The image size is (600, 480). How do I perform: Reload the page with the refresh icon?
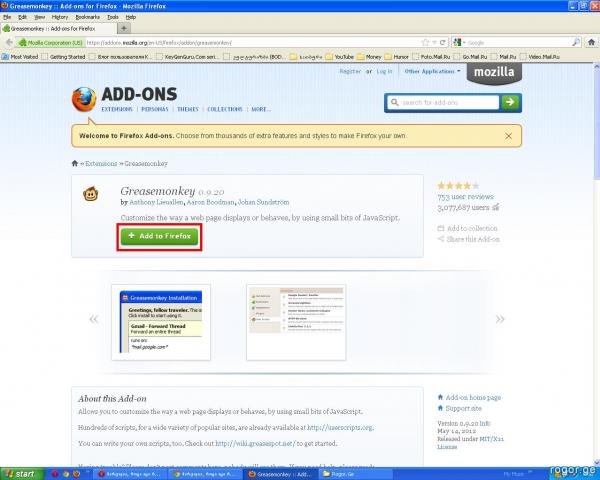pos(442,42)
